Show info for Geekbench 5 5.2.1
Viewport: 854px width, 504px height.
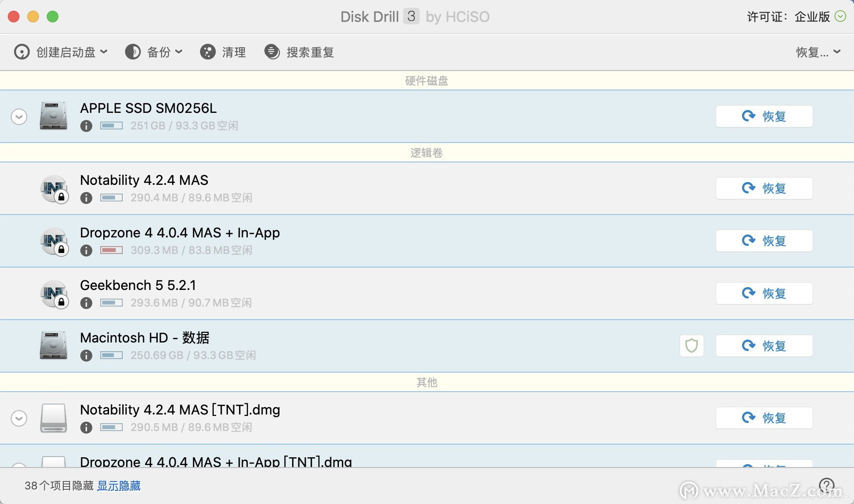coord(86,303)
